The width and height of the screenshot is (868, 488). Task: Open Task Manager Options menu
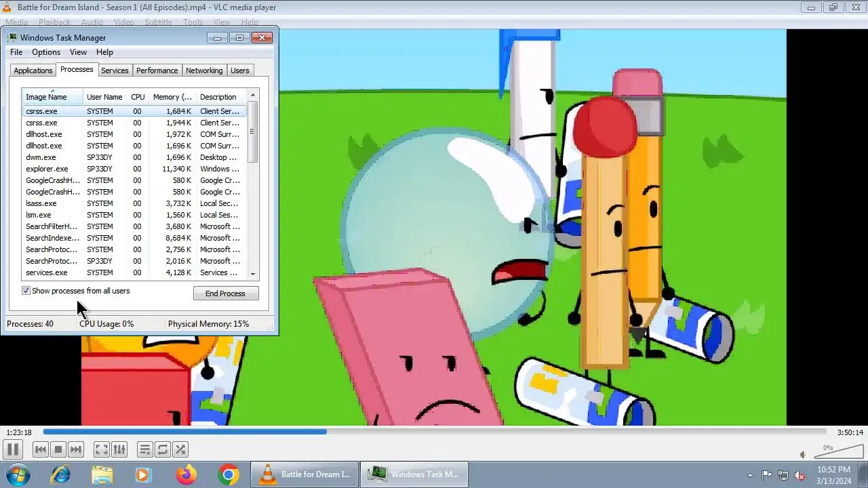click(x=46, y=52)
